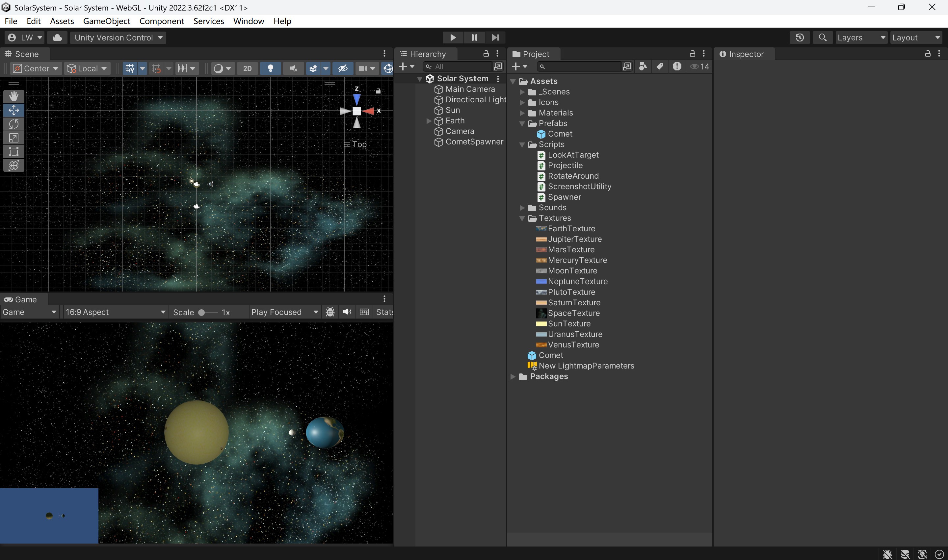948x560 pixels.
Task: Open the GameObject menu
Action: (106, 21)
